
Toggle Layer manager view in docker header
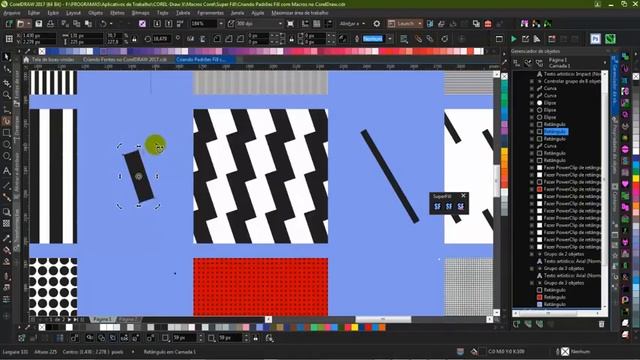540,63
